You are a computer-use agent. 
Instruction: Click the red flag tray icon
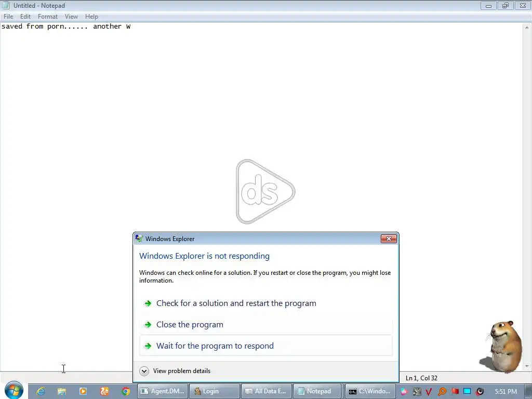point(455,391)
